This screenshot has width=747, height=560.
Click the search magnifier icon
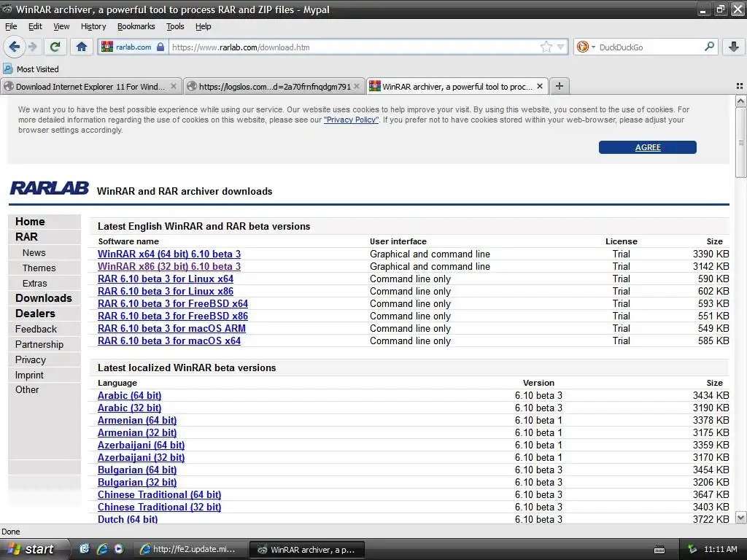click(709, 47)
